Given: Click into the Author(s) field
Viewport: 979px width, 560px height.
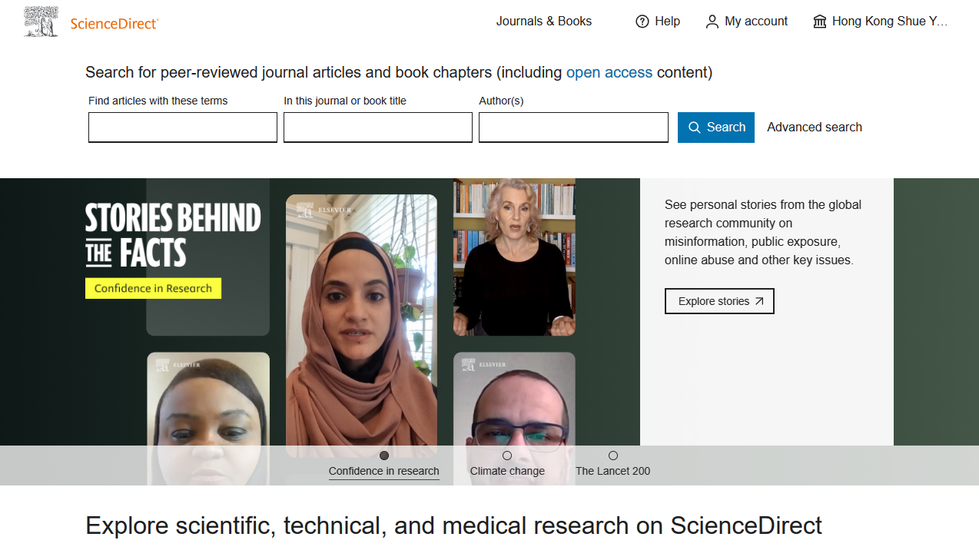Looking at the screenshot, I should (573, 128).
